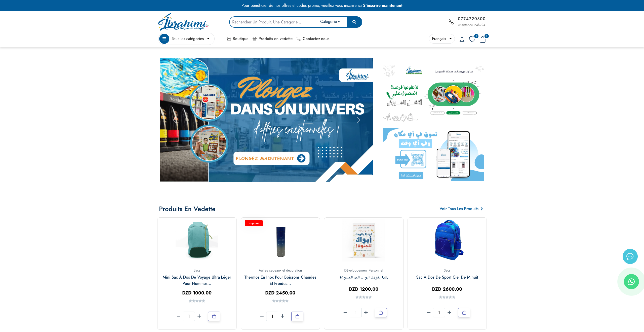Increase quantity for Thermos En Inox
Image resolution: width=644 pixels, height=332 pixels.
[x=283, y=316]
